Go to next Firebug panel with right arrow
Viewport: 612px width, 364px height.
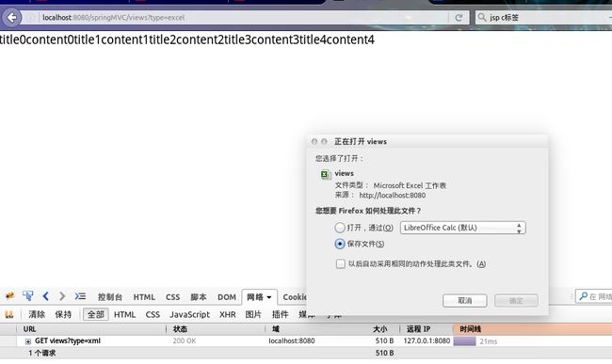(62, 296)
